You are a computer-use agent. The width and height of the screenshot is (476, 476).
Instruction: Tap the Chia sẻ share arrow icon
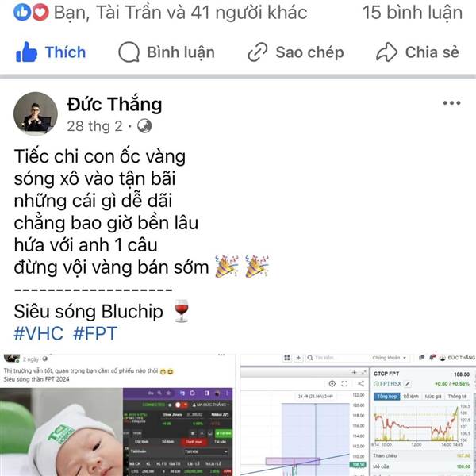pyautogui.click(x=386, y=52)
